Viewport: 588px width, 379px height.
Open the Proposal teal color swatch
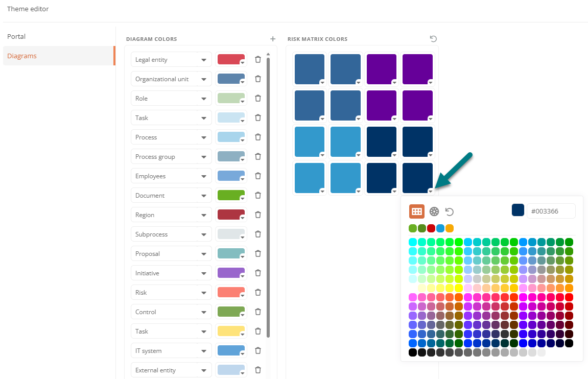231,253
